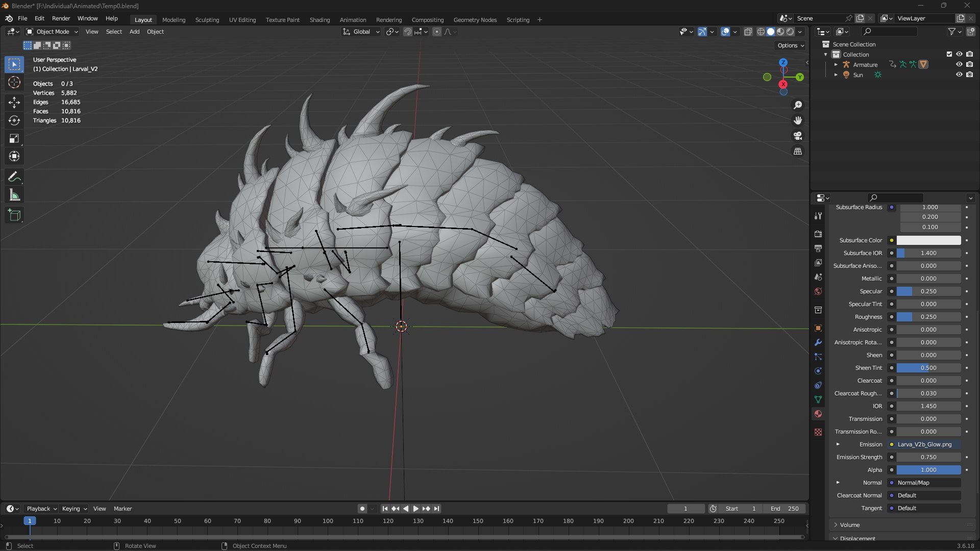Open the Output properties tab

point(818,248)
